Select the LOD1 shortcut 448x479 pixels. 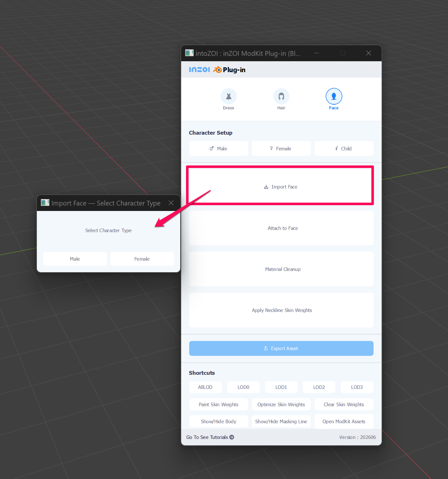(281, 387)
